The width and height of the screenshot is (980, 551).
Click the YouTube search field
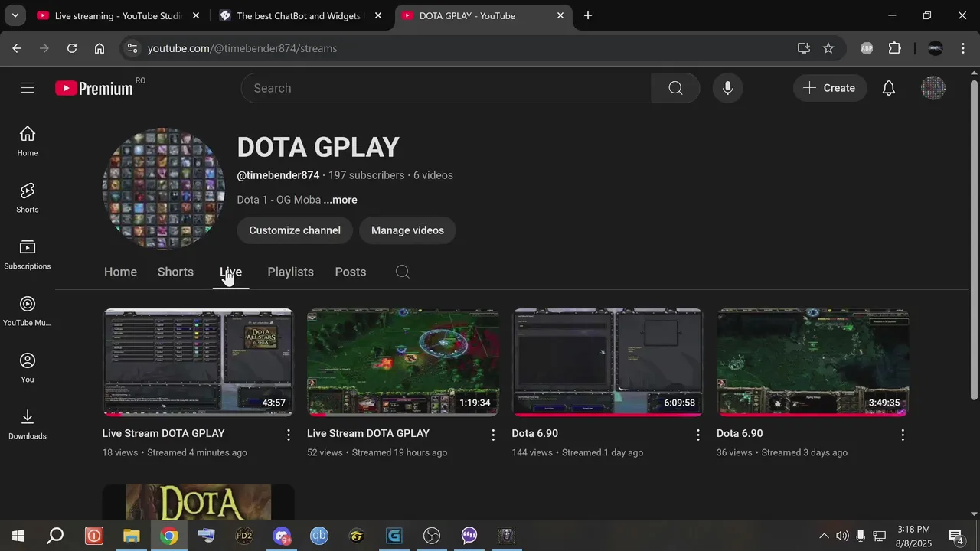tap(446, 88)
